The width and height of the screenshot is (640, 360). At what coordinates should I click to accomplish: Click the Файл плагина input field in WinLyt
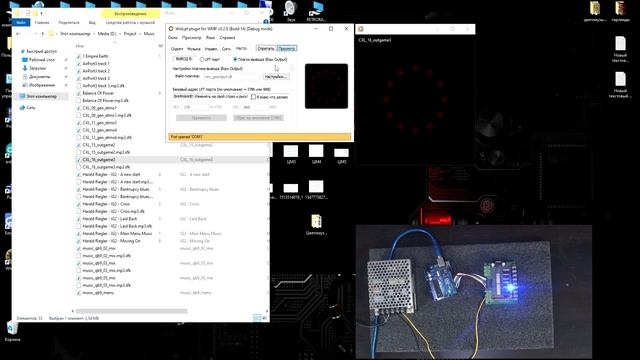(231, 76)
